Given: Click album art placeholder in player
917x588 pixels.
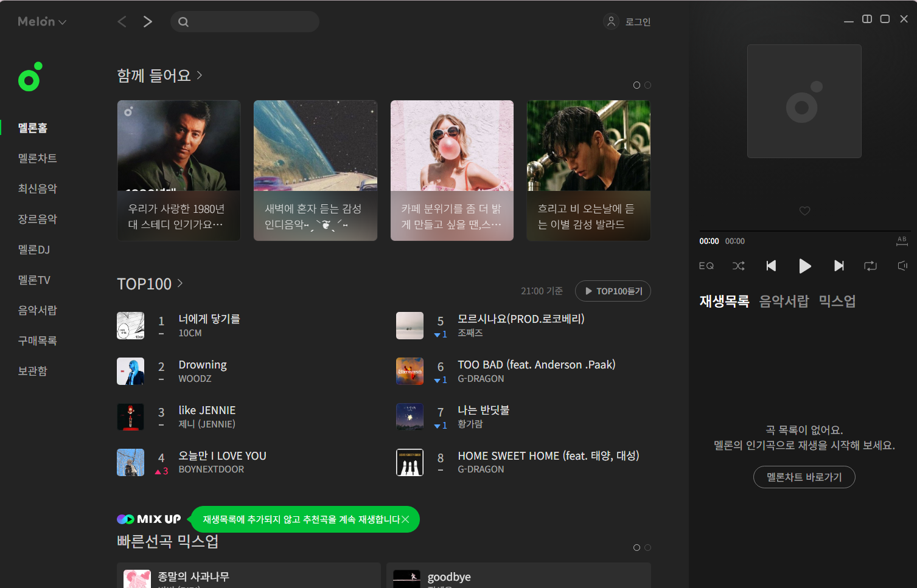Looking at the screenshot, I should coord(804,101).
